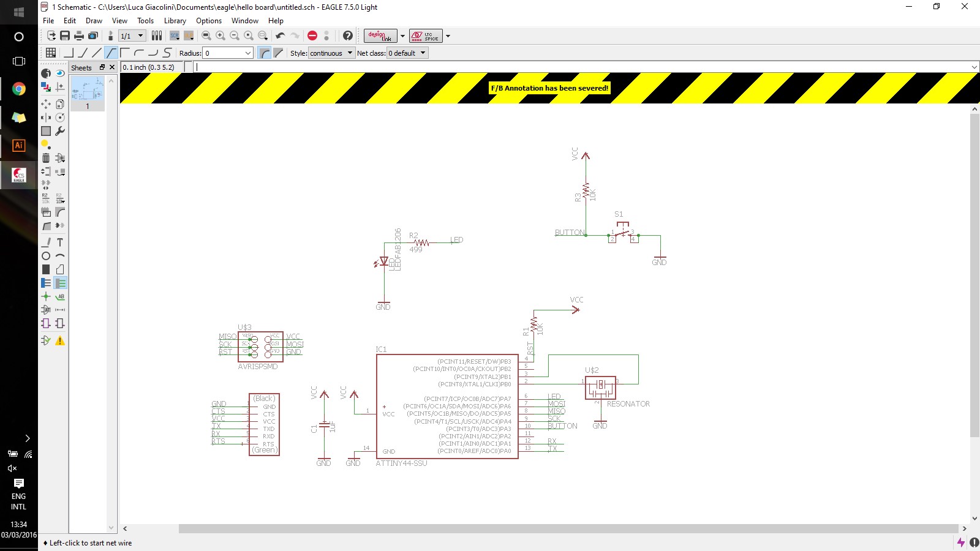Open the Draw menu
Image resolution: width=980 pixels, height=551 pixels.
tap(94, 21)
